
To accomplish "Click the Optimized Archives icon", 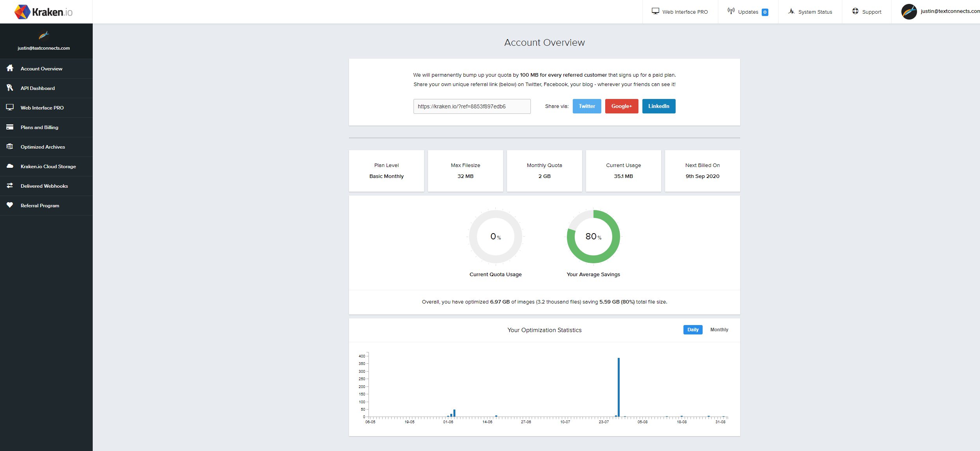I will [10, 146].
